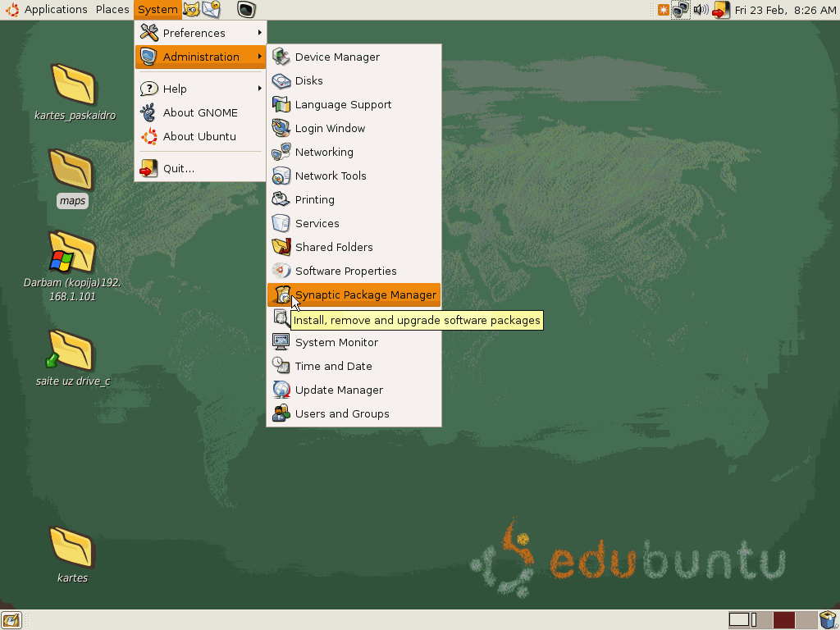Open the Applications menu

(56, 10)
